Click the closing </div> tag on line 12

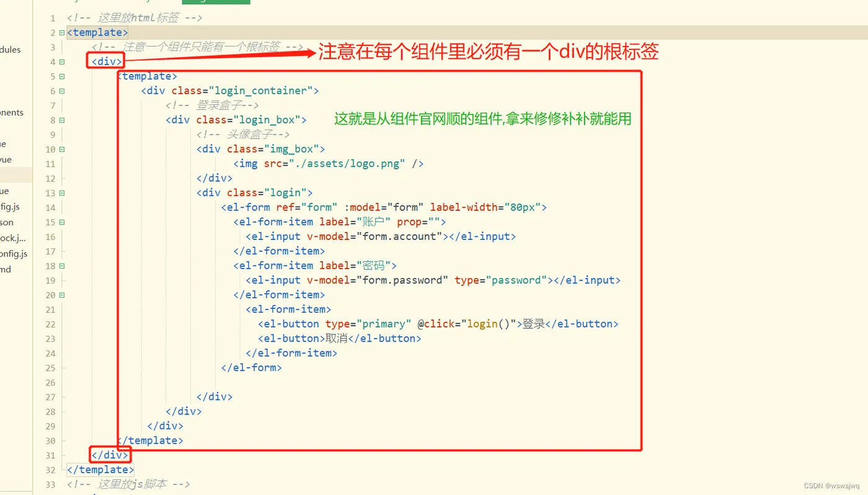tap(215, 179)
